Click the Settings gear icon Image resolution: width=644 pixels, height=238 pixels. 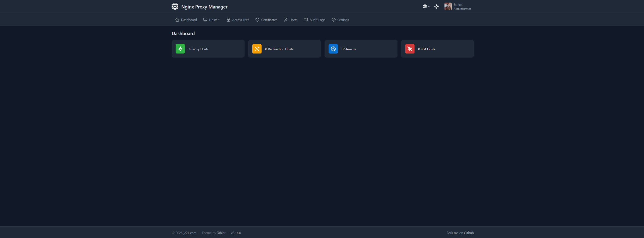[334, 20]
